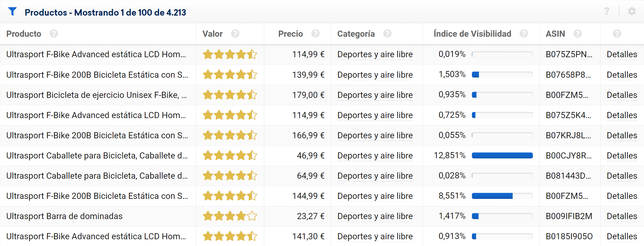
Task: Click the star rating for Barra de dominadas
Action: [x=230, y=216]
